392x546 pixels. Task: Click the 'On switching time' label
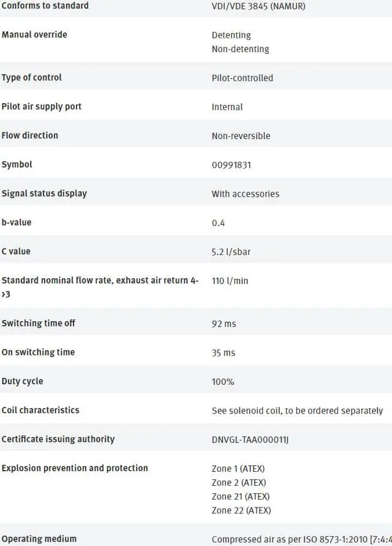[38, 352]
